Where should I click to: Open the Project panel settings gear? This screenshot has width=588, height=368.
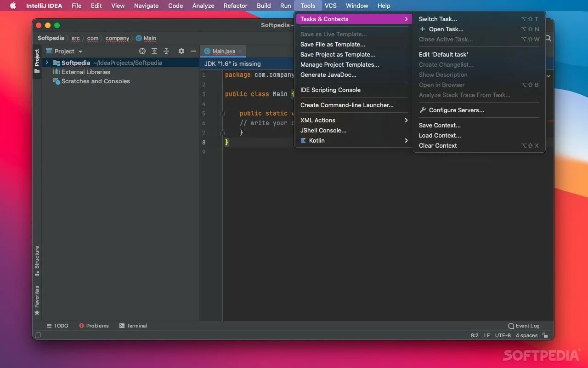point(181,51)
